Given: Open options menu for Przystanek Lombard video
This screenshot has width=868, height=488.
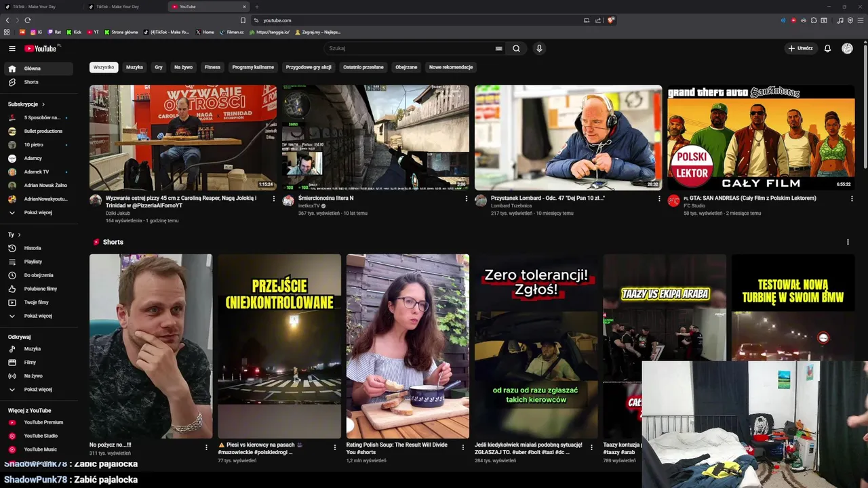Looking at the screenshot, I should click(658, 199).
